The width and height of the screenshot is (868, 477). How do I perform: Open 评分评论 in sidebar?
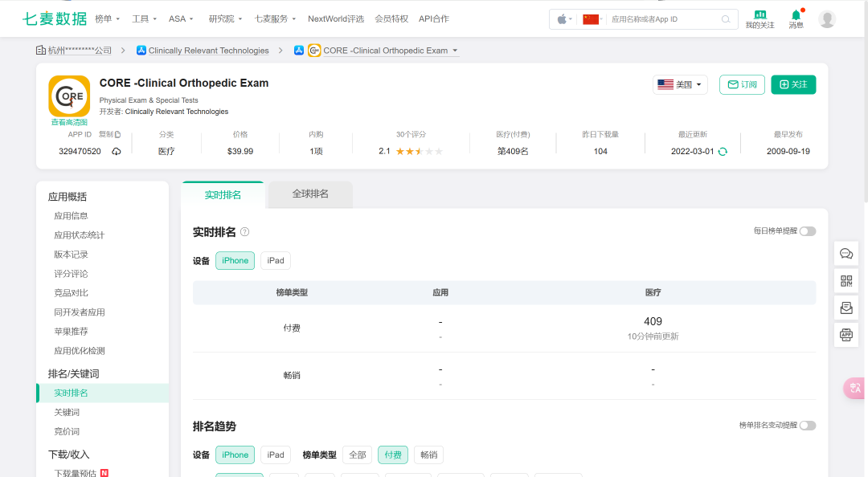click(71, 274)
